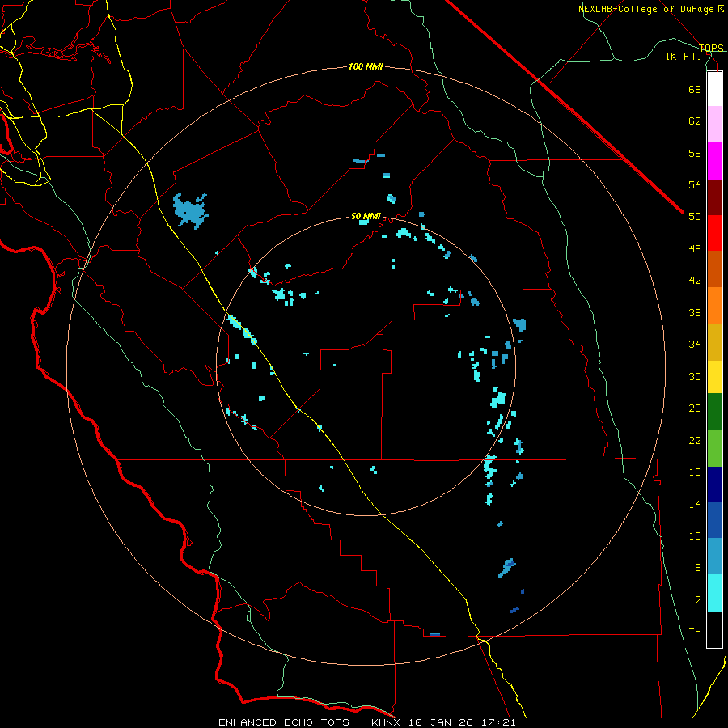Viewport: 728px width, 728px height.
Task: Click the ENHANCED ECHO TOPS caption text
Action: tap(284, 722)
